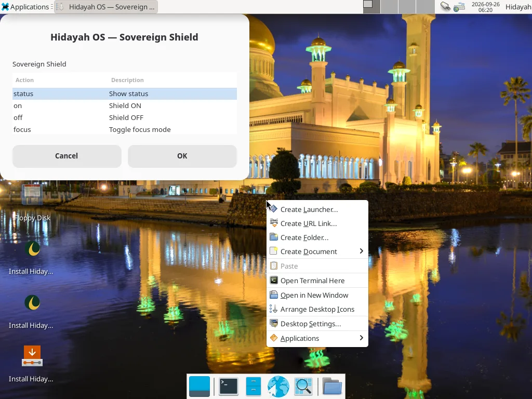Open the clock showing 2026-09-26 06:20

click(485, 7)
